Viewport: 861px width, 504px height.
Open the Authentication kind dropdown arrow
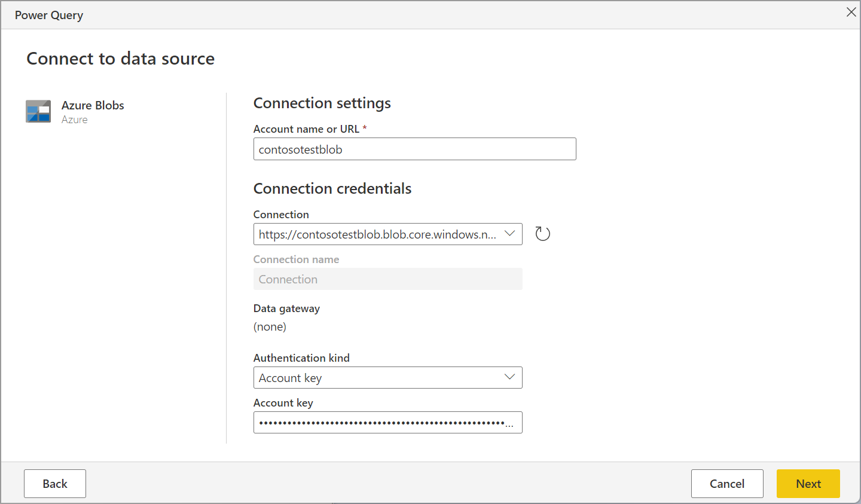509,377
